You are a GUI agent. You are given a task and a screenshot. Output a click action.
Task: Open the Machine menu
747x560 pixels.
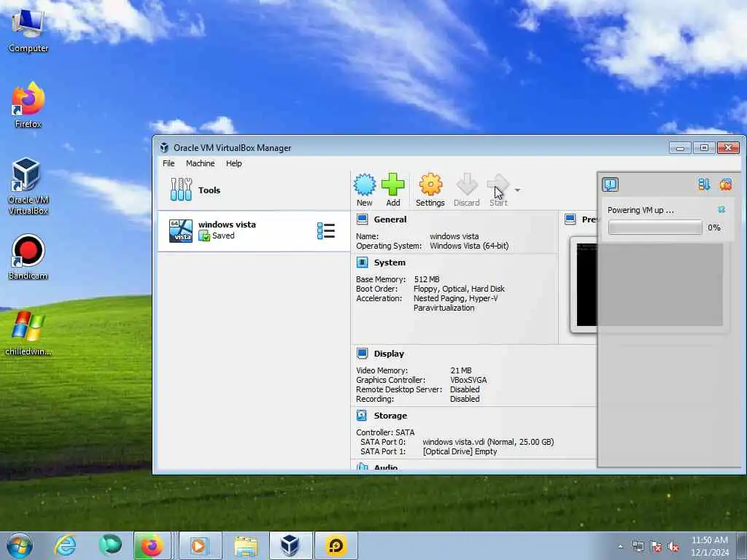point(200,163)
